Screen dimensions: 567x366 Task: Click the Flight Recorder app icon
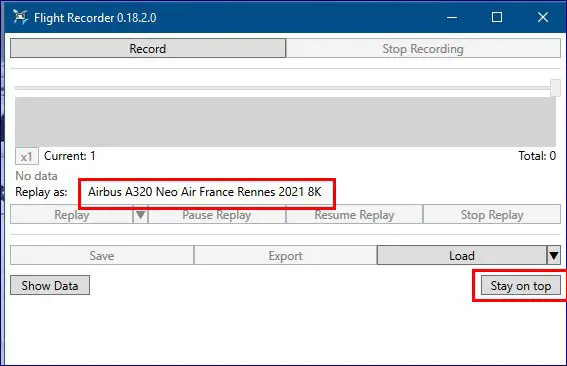click(x=20, y=17)
